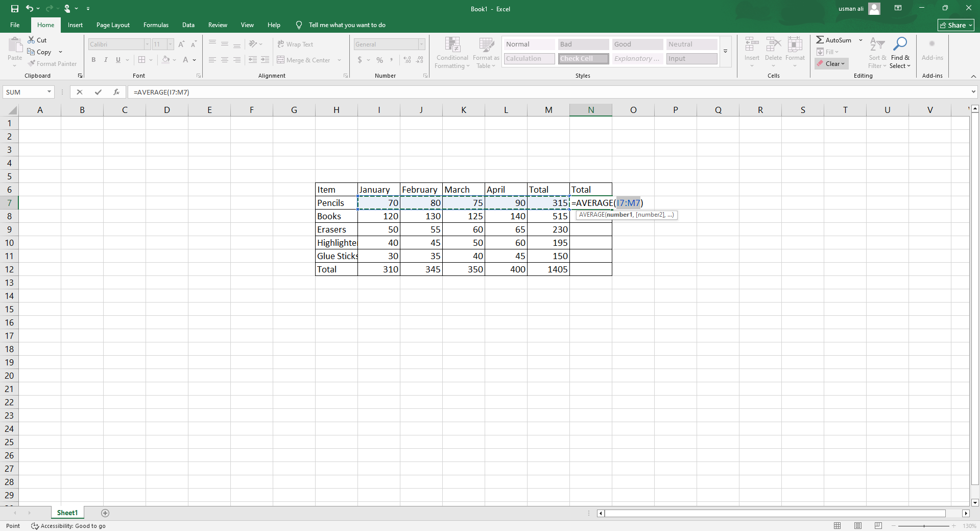Open the font size dropdown
The height and width of the screenshot is (531, 980).
pos(170,44)
